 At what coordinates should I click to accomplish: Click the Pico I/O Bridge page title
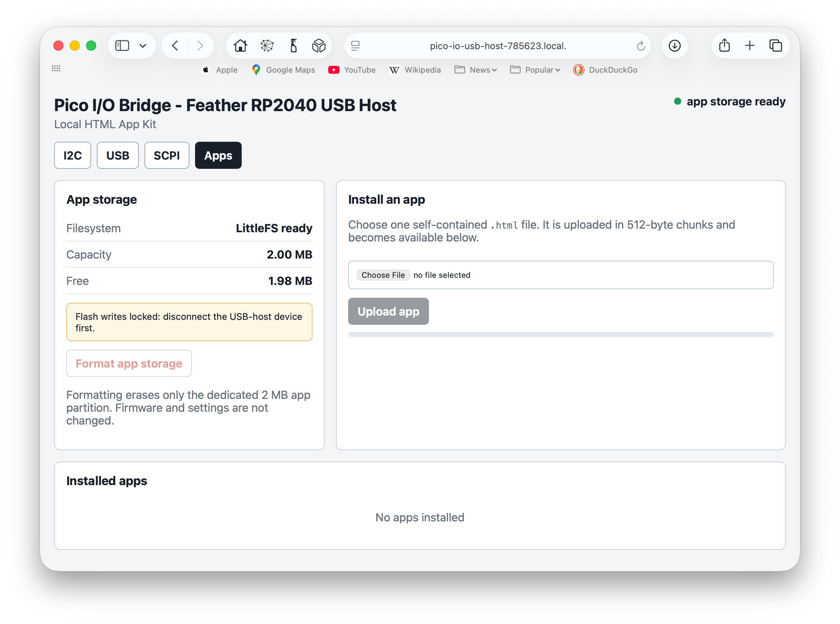click(x=225, y=105)
